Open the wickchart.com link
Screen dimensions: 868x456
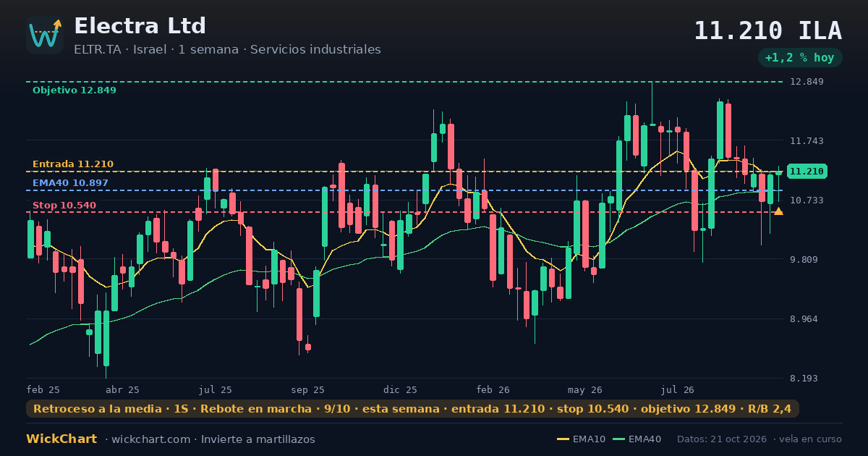pos(152,439)
